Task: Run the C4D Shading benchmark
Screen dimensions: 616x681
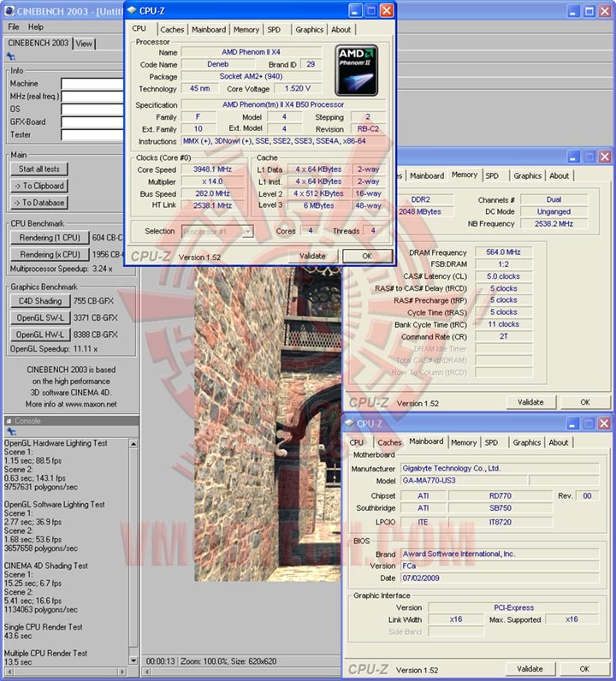Action: coord(40,301)
